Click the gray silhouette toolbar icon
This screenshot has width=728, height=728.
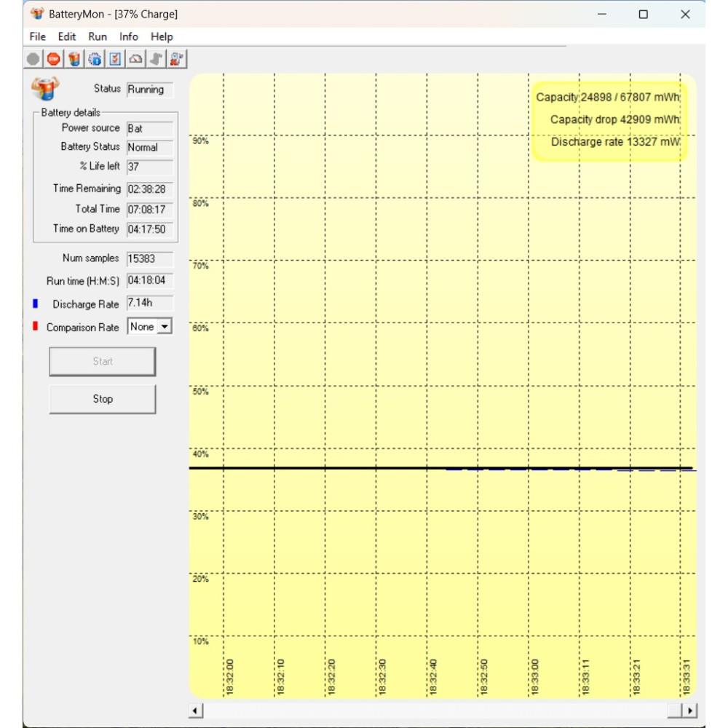point(156,59)
